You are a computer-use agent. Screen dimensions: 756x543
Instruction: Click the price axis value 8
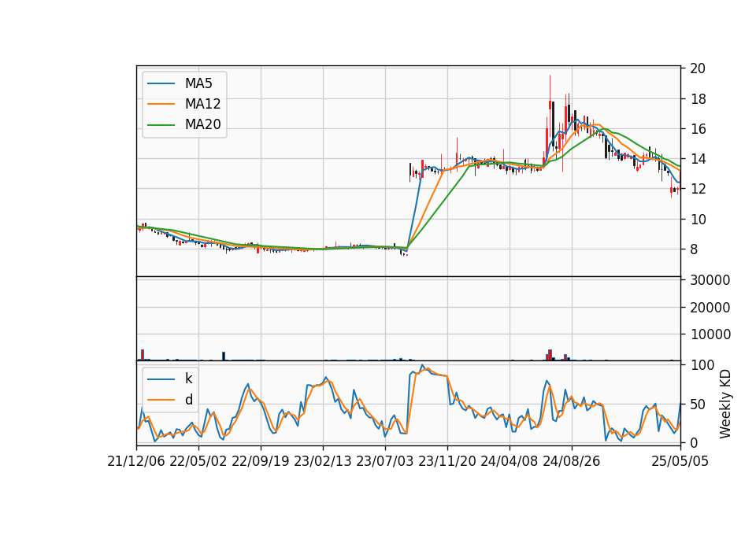pos(694,249)
